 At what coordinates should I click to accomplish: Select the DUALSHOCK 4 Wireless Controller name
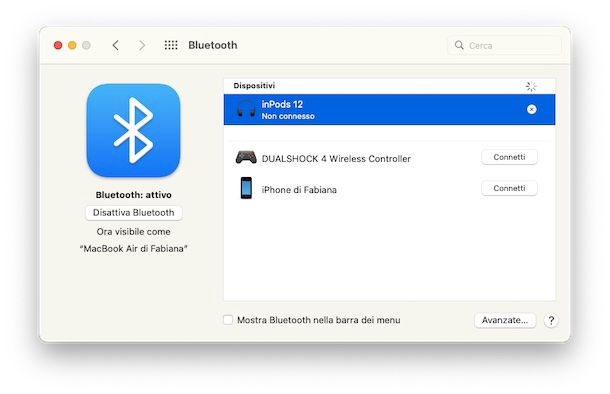click(336, 159)
